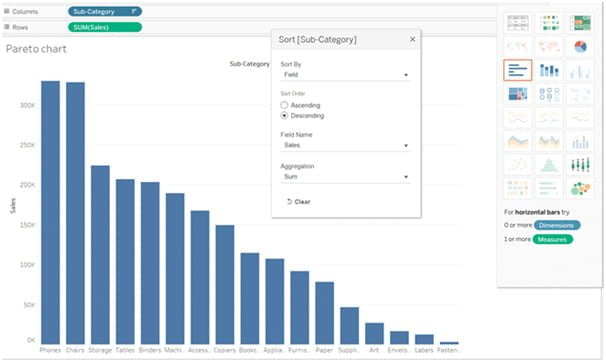
Task: Click the blue Dimensions pill in Show Me
Action: click(557, 225)
